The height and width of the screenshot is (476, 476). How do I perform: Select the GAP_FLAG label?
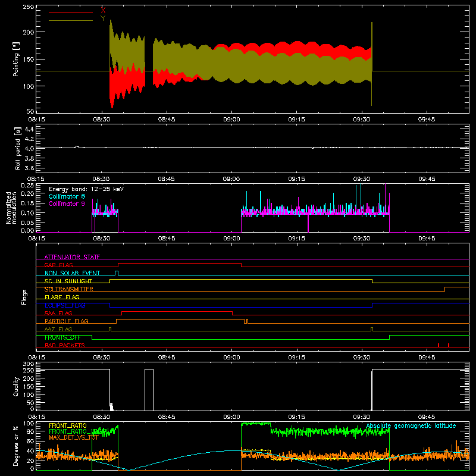58,265
